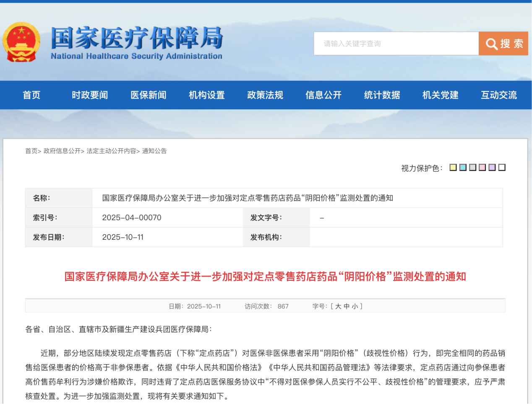Pick the pink eye-protection color swatch
Screen dimensions: 532x404
[x=482, y=168]
